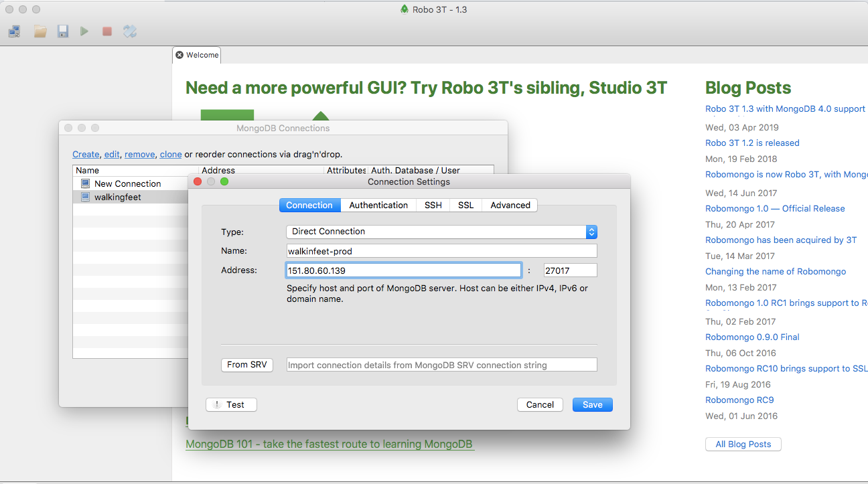This screenshot has height=484, width=868.
Task: Click the red Stop toolbar icon
Action: [x=107, y=31]
